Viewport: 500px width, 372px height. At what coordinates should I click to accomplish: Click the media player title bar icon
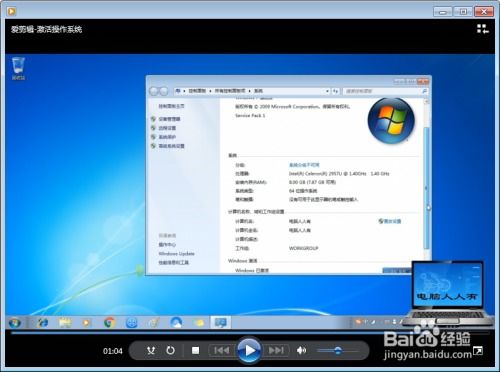(11, 12)
